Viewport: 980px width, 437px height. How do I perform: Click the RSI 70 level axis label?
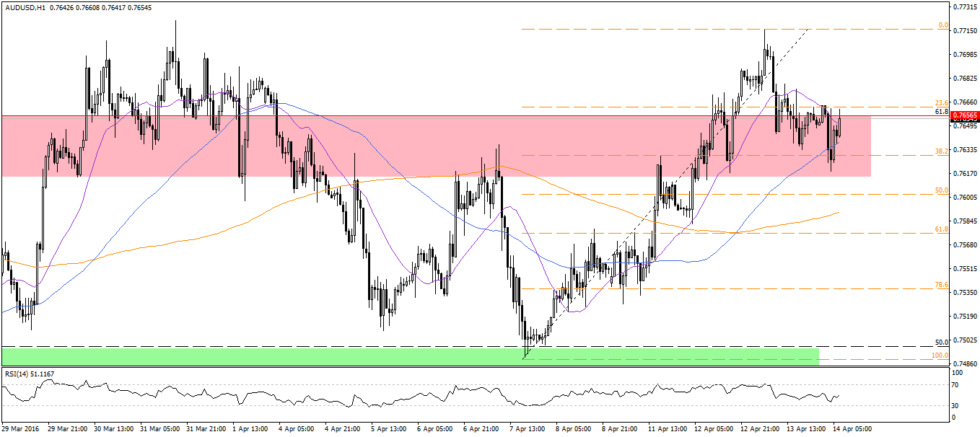[x=956, y=386]
